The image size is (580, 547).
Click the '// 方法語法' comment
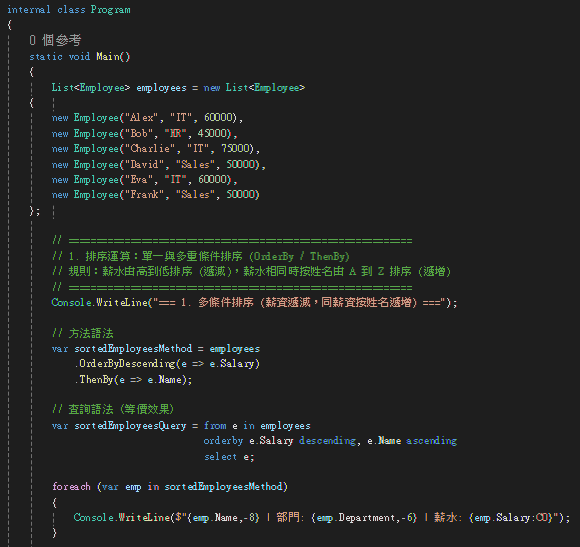[x=82, y=333]
